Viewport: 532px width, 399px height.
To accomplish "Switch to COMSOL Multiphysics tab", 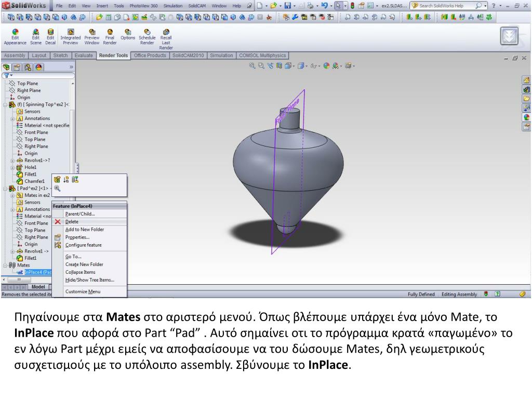I will [262, 55].
